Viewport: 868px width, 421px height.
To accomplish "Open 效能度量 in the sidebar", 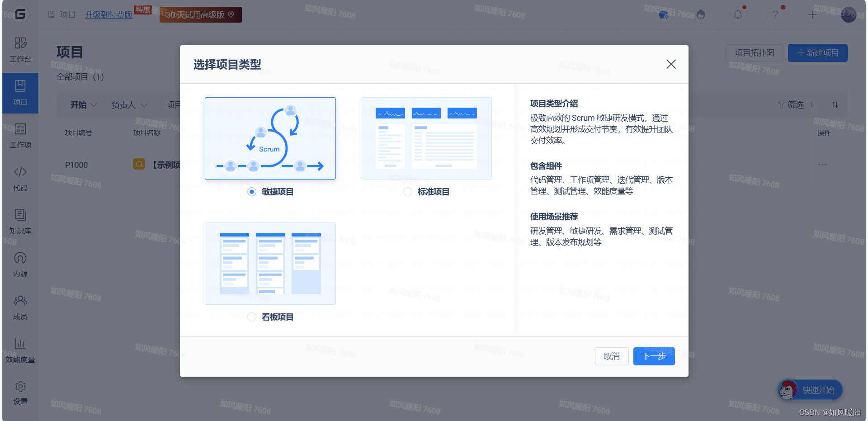I will tap(20, 351).
